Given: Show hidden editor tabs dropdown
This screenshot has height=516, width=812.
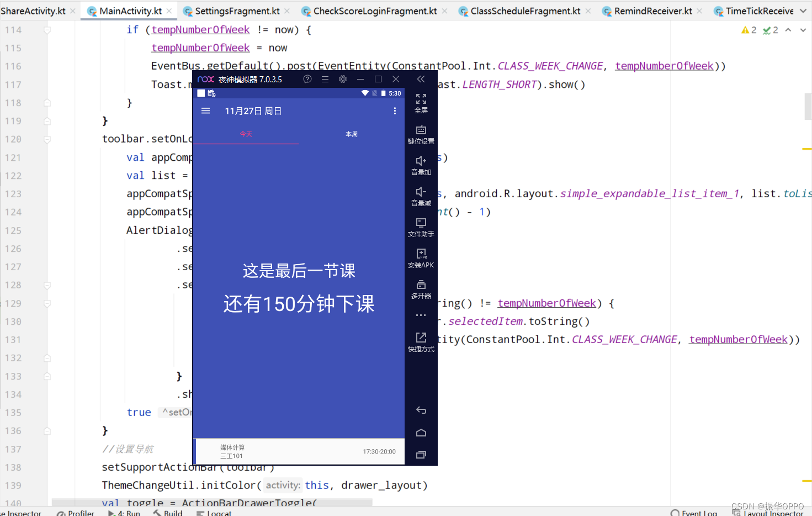Looking at the screenshot, I should pos(803,11).
